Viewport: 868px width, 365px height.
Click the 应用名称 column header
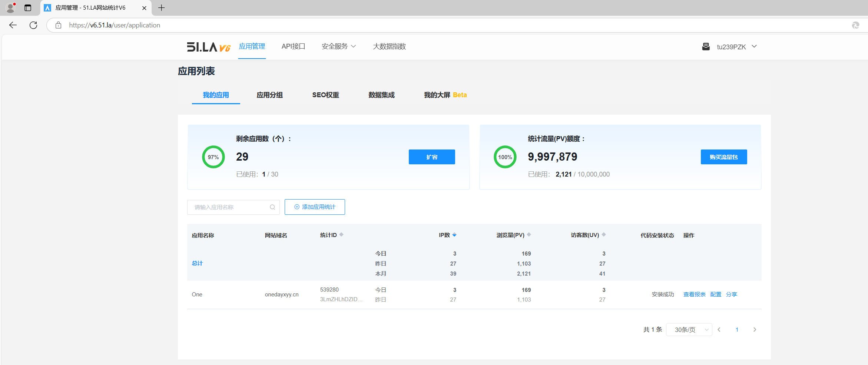pyautogui.click(x=203, y=235)
